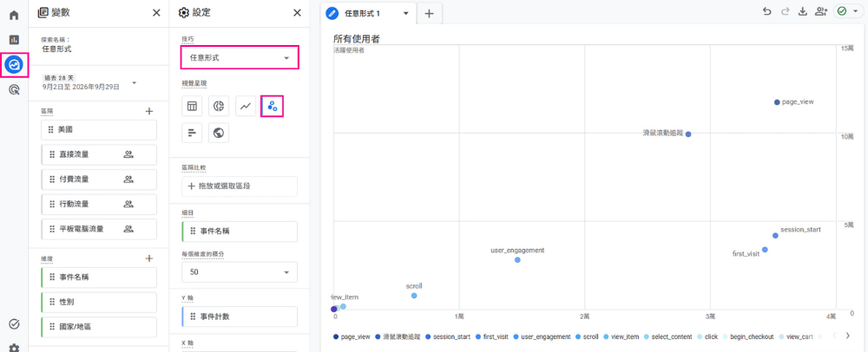The width and height of the screenshot is (868, 352).
Task: Download the exploration data
Action: 803,11
